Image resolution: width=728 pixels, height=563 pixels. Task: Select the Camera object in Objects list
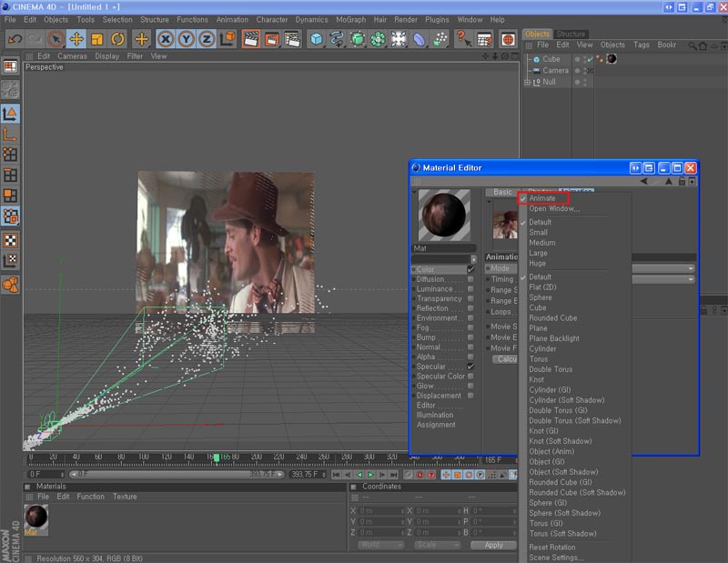tap(555, 71)
